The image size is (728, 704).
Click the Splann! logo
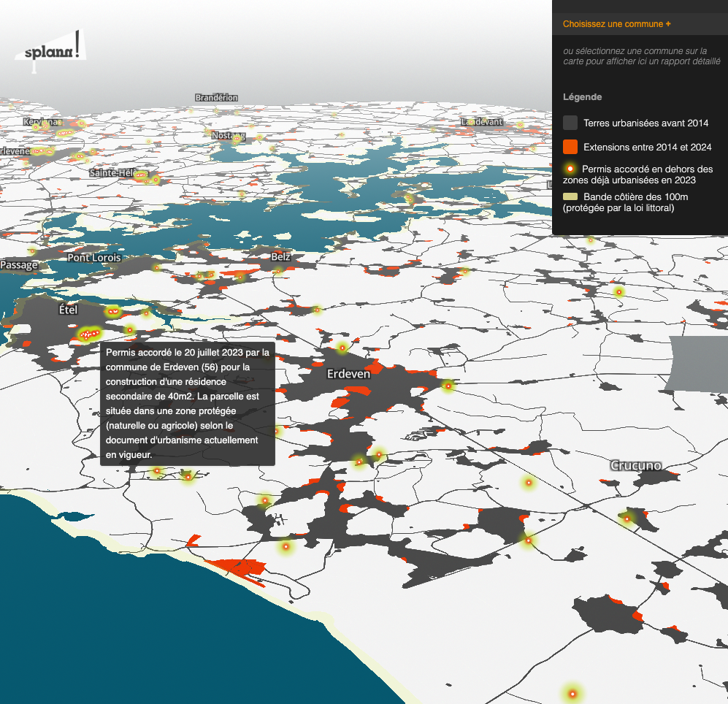[x=50, y=50]
